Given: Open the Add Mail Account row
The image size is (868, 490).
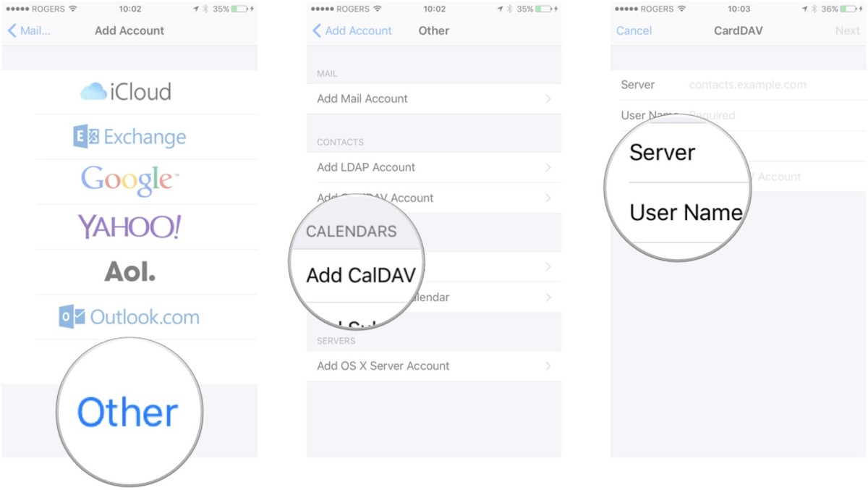Looking at the screenshot, I should coord(434,98).
